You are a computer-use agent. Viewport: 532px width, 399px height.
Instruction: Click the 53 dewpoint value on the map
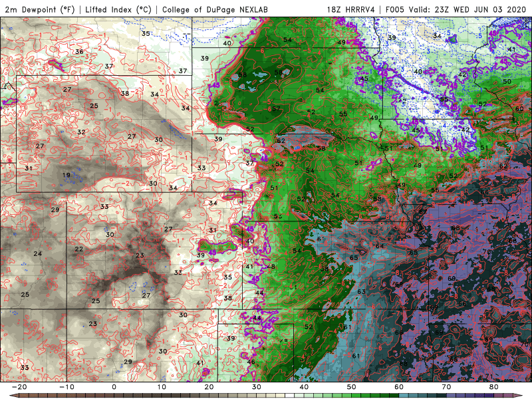pyautogui.click(x=278, y=216)
